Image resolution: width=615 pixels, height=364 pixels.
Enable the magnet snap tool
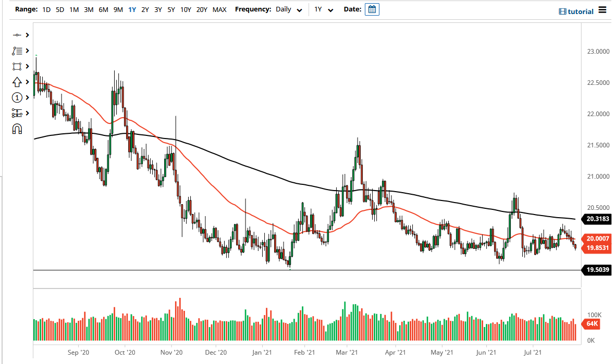(17, 129)
